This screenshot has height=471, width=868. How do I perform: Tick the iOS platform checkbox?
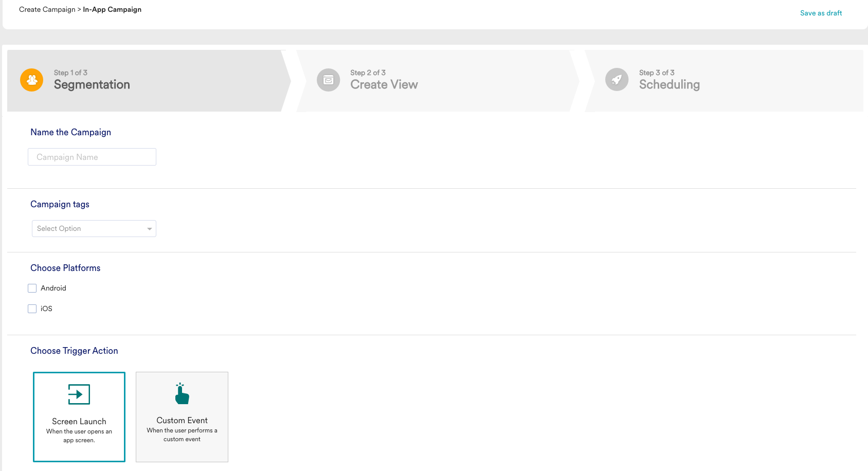[x=32, y=309]
